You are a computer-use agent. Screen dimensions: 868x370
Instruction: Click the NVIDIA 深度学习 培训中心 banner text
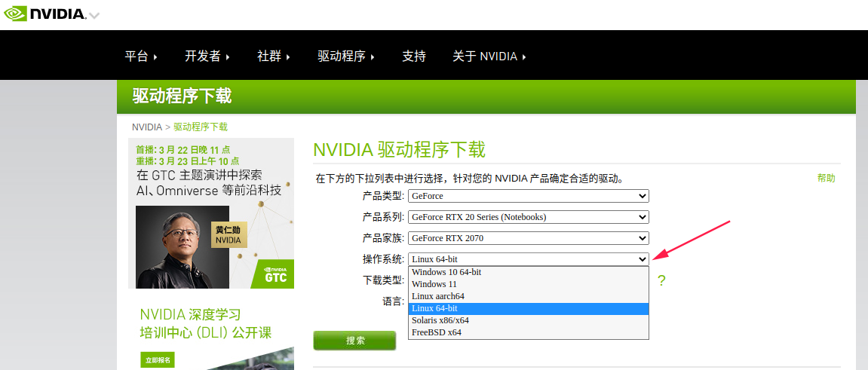point(205,324)
